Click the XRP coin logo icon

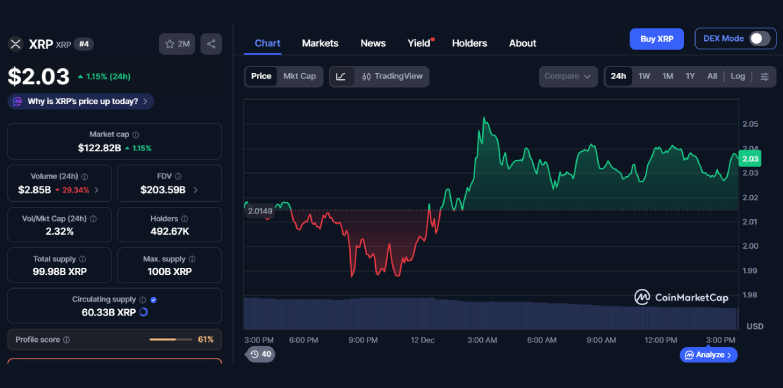tap(15, 44)
